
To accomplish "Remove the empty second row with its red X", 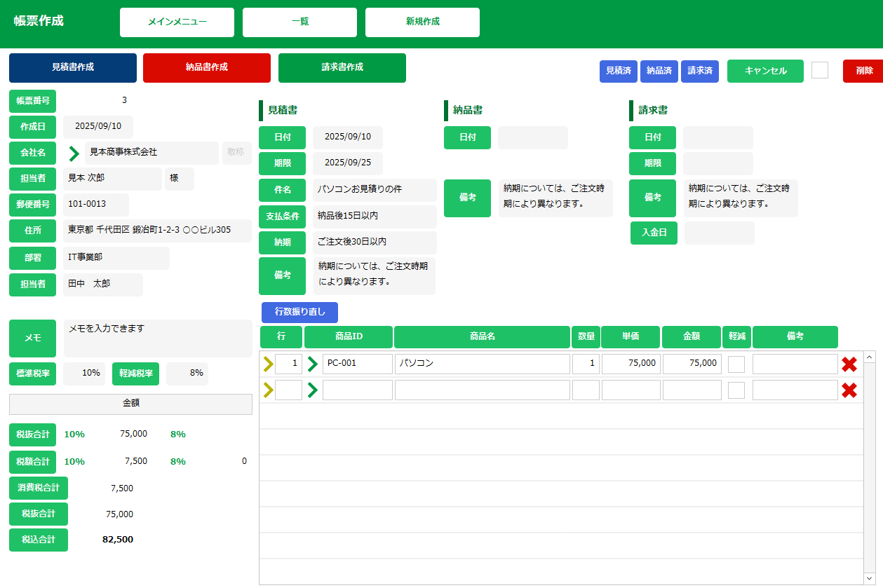I will [849, 390].
